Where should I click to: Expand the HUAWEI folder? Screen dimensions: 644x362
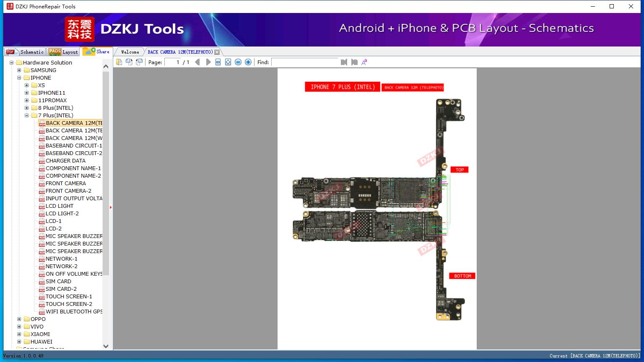(x=19, y=341)
